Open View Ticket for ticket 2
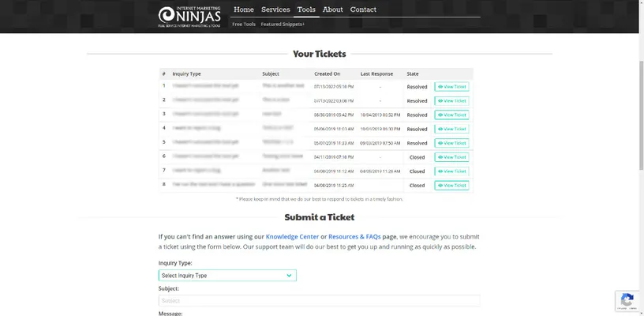Screen dimensions: 644x316 (451, 101)
